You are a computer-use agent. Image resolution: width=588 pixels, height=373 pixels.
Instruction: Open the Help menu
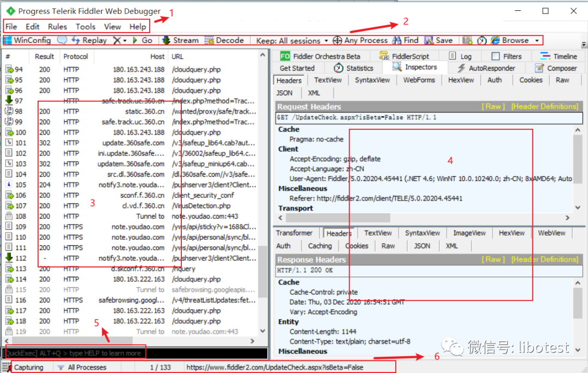pos(138,27)
